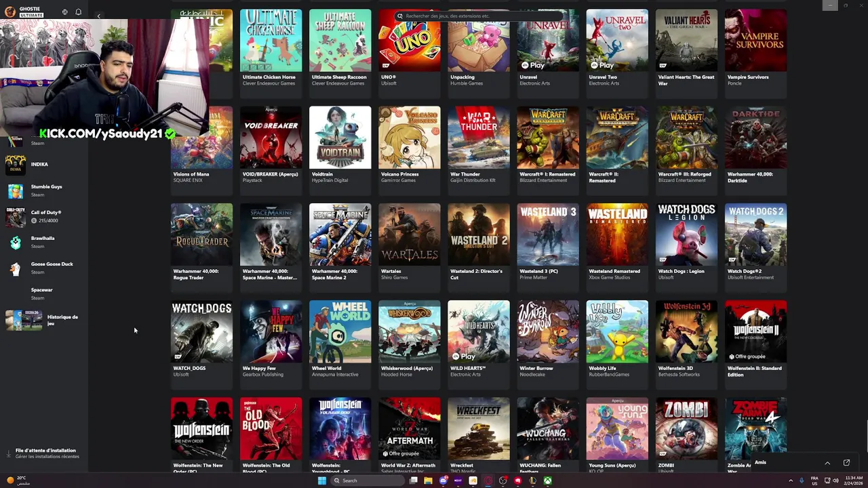Switch the FRA keyboard language indicator
This screenshot has width=868, height=488.
(x=814, y=481)
